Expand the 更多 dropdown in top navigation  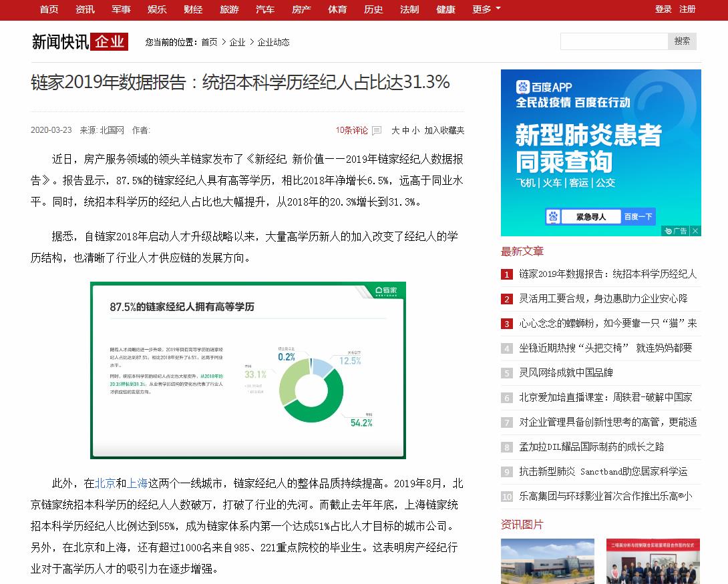486,9
